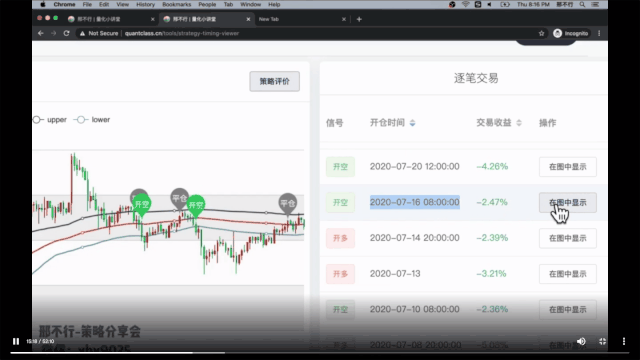Exit fullscreen in the video player

click(602, 341)
